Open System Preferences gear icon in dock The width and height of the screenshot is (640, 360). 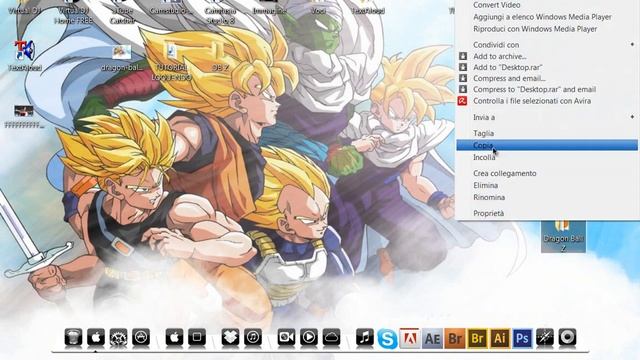(118, 338)
